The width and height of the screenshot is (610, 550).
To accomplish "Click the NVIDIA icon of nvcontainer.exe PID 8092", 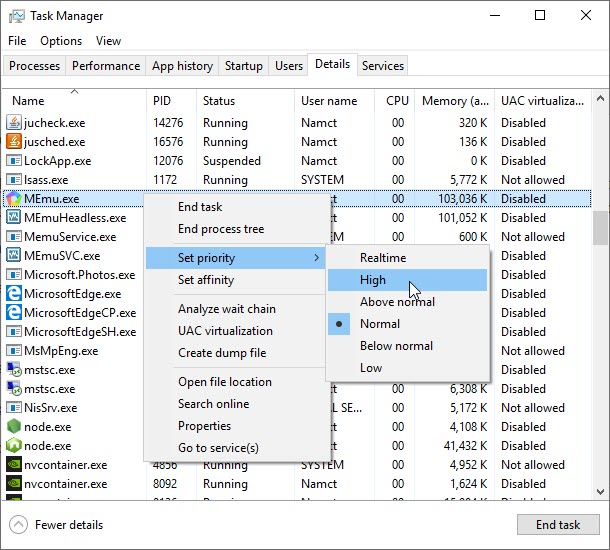I will [x=14, y=484].
